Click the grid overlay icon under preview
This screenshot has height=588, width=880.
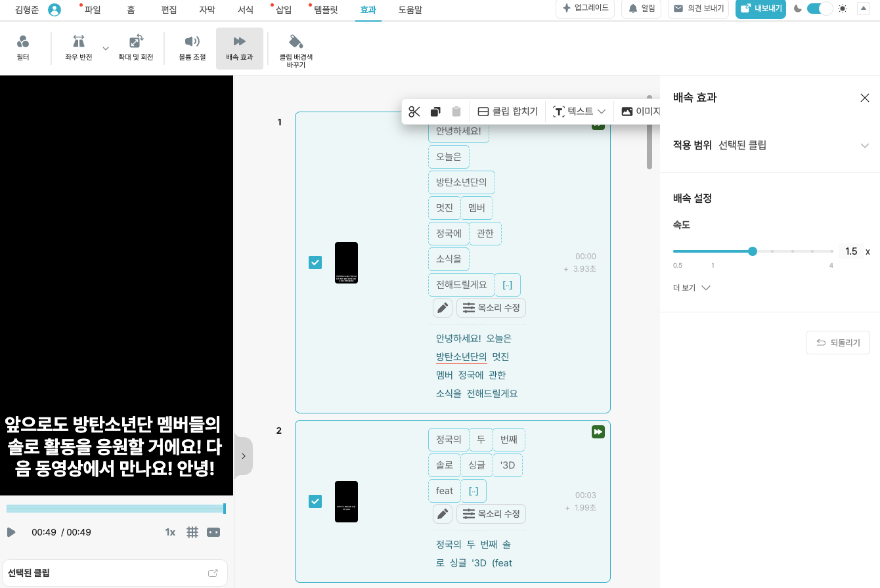point(192,532)
